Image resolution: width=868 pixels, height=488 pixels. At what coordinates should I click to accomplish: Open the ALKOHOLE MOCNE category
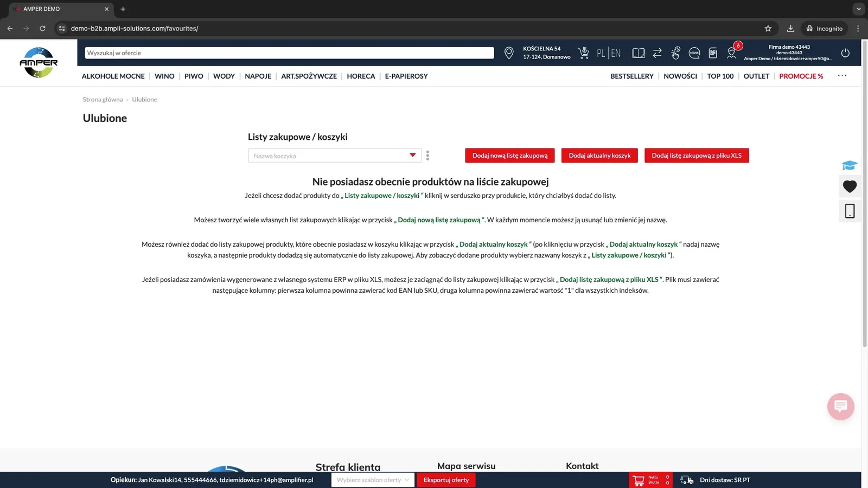[x=113, y=76]
